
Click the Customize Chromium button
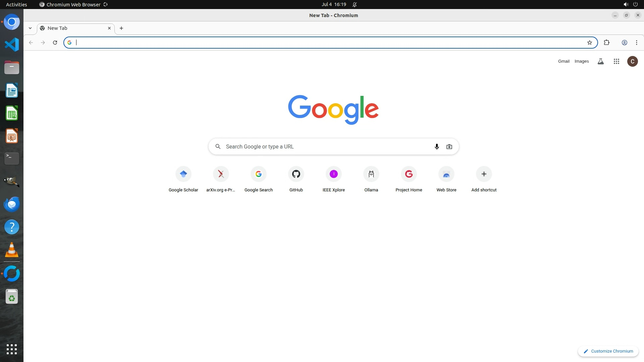(x=608, y=351)
